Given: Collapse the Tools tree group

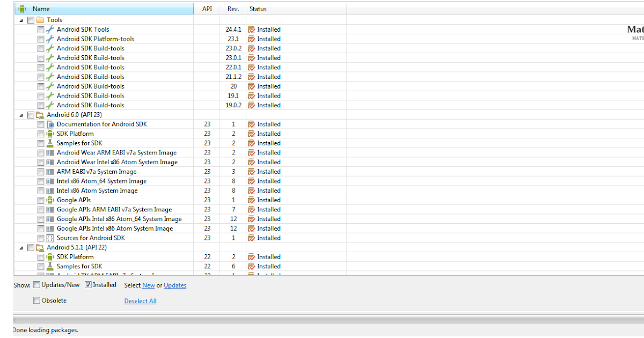Looking at the screenshot, I should pos(22,20).
